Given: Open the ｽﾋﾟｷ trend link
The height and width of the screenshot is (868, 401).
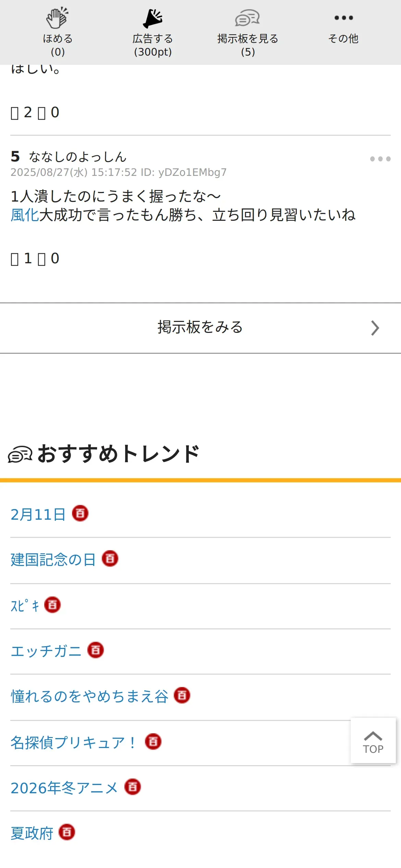Looking at the screenshot, I should point(25,605).
